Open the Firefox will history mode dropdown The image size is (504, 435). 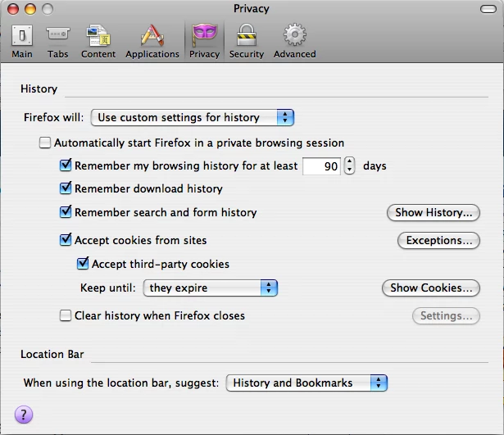(193, 118)
